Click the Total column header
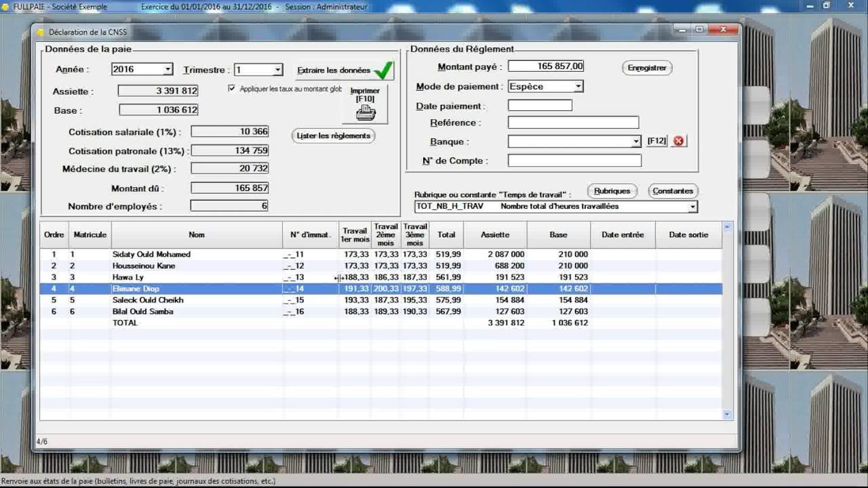The image size is (868, 488). pyautogui.click(x=446, y=235)
